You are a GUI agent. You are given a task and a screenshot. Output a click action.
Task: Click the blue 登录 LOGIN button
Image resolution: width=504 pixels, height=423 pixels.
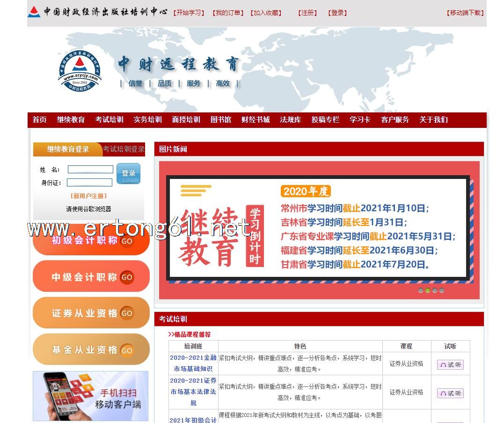(x=128, y=174)
